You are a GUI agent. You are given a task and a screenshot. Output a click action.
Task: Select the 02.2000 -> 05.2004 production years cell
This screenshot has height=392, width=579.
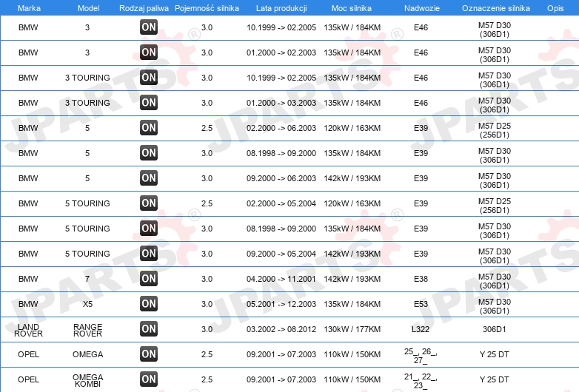281,203
